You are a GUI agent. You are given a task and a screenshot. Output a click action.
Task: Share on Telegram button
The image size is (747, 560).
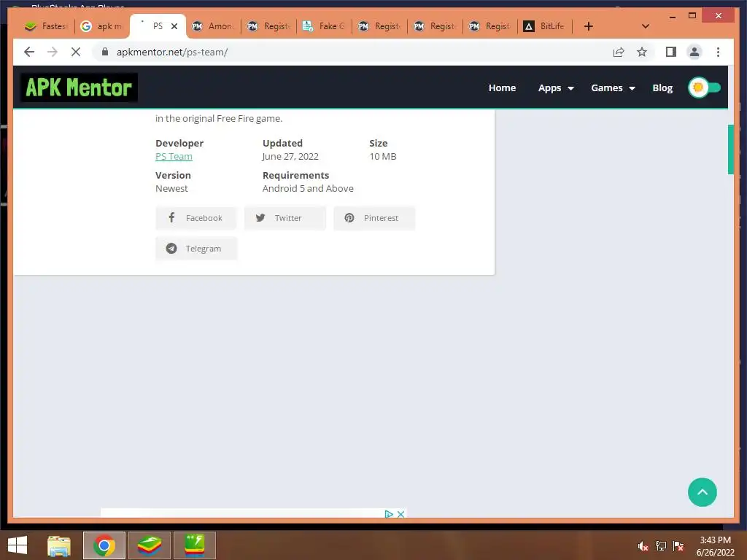point(196,249)
